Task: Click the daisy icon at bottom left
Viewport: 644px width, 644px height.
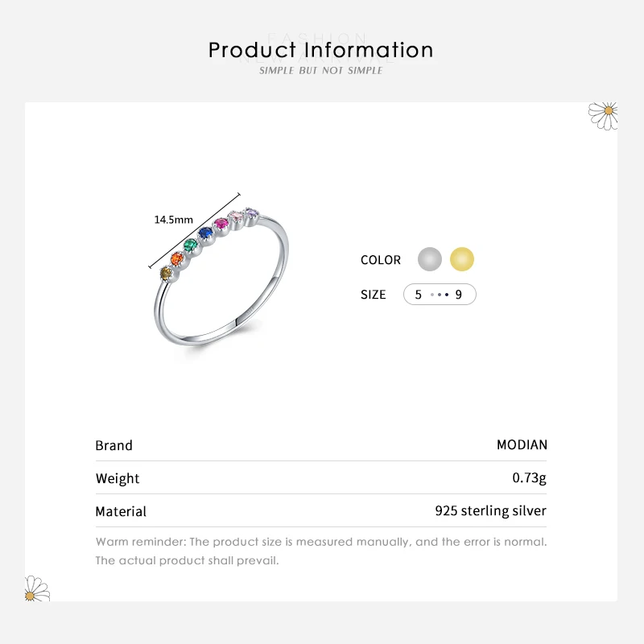Action: [37, 588]
